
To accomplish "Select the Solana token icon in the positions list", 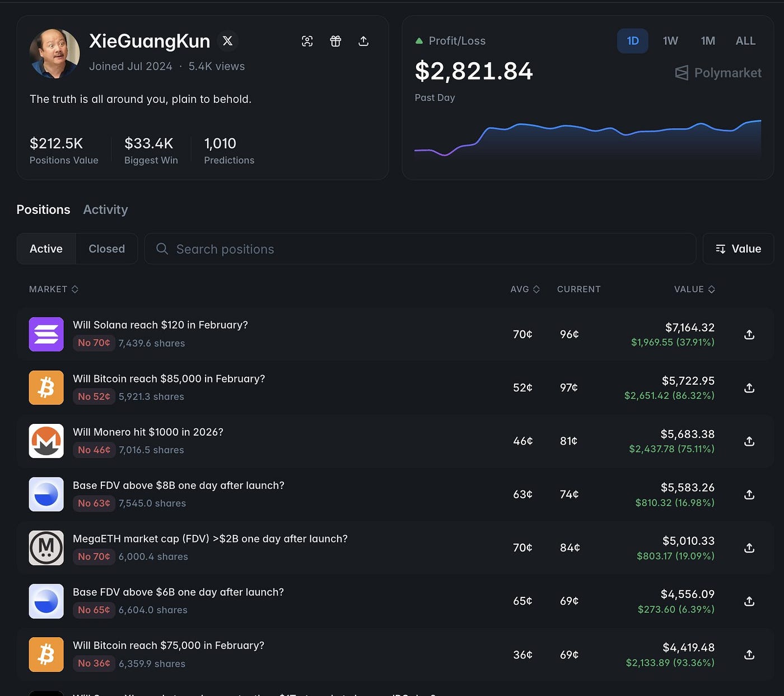I will coord(46,334).
